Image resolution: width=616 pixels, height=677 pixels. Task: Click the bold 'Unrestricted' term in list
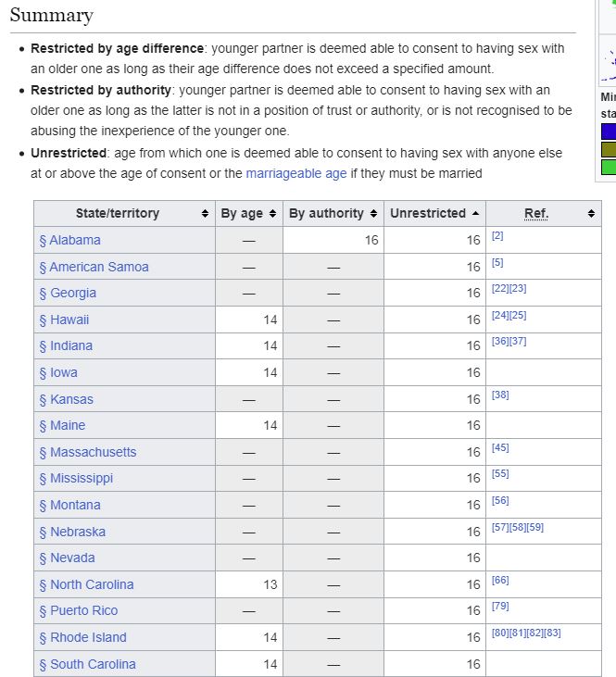coord(69,154)
